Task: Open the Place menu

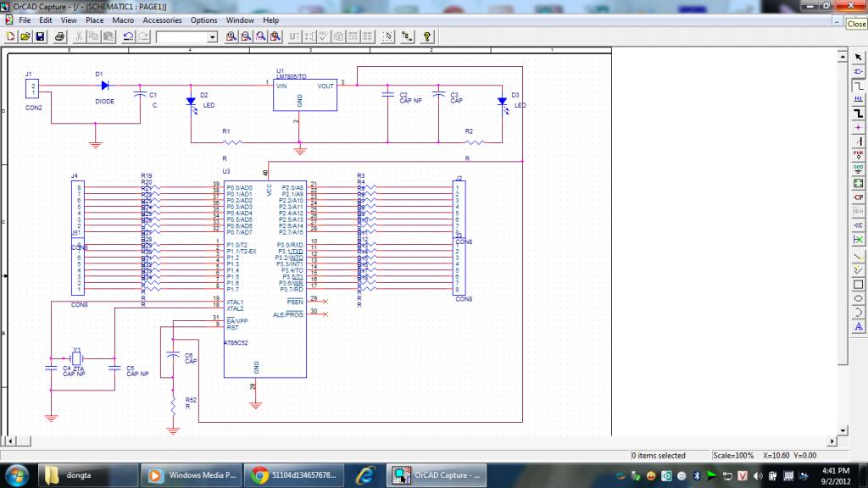Action: point(94,19)
